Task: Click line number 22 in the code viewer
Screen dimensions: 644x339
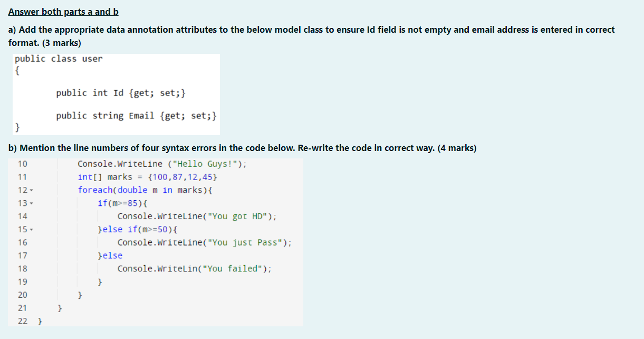Action: pyautogui.click(x=23, y=321)
